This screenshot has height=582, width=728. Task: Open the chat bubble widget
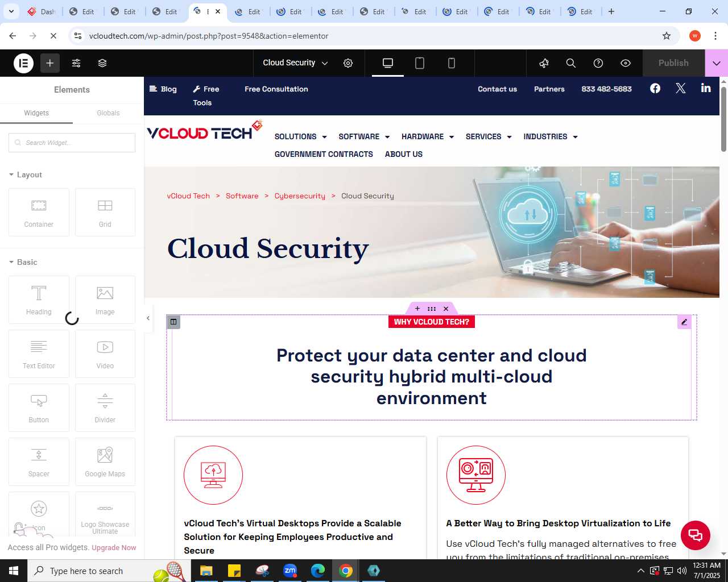695,535
